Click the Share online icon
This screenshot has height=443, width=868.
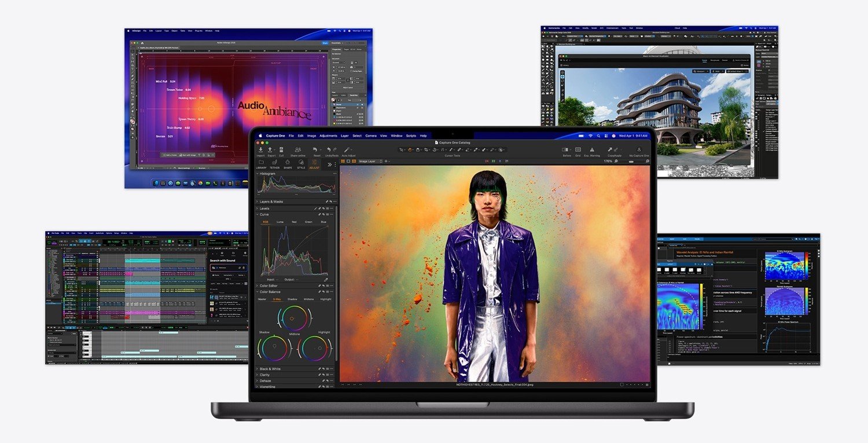tap(298, 149)
